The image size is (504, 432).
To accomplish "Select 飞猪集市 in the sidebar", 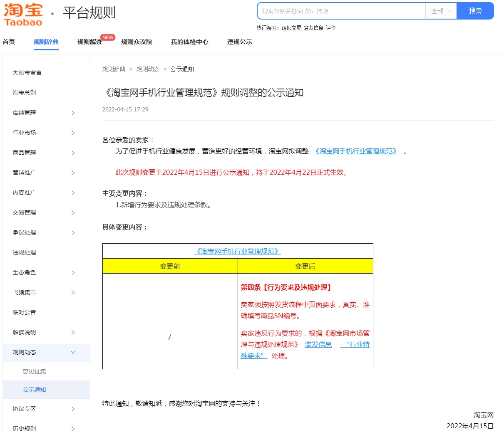I will pyautogui.click(x=24, y=292).
